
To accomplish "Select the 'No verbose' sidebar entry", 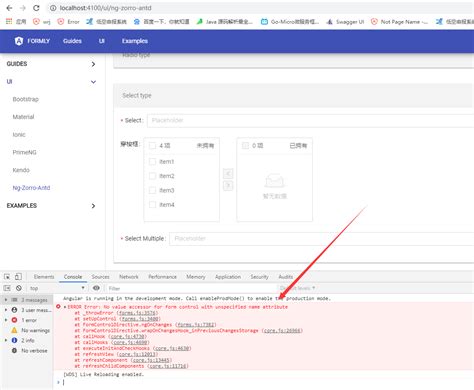I will click(27, 351).
